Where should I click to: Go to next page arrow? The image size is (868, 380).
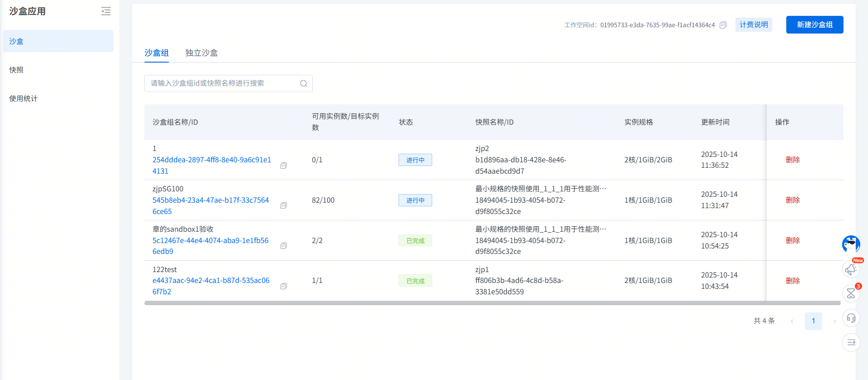[x=834, y=321]
